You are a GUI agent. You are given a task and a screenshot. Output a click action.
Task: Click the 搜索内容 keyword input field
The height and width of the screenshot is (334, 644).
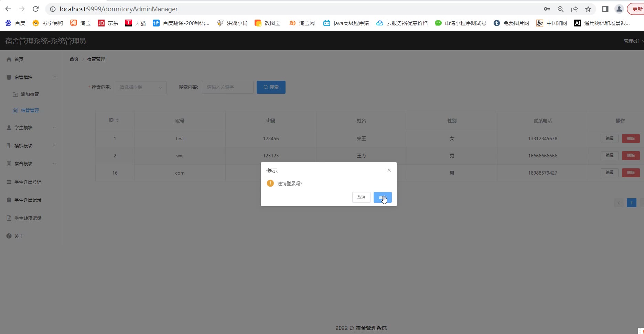(228, 87)
